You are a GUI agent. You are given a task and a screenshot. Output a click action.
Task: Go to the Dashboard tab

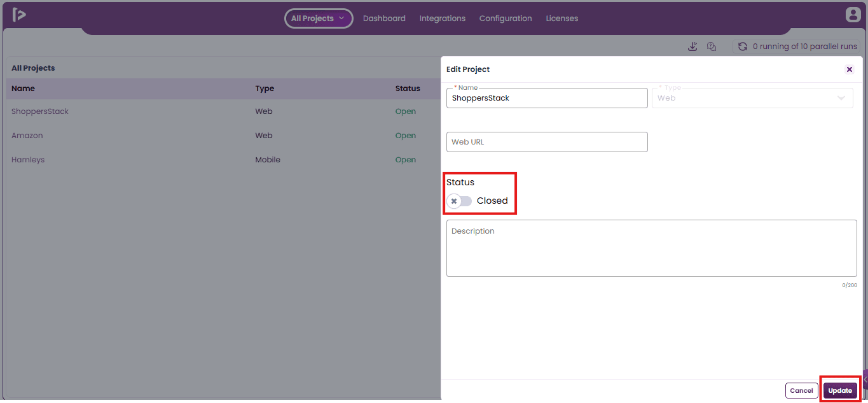pos(384,18)
